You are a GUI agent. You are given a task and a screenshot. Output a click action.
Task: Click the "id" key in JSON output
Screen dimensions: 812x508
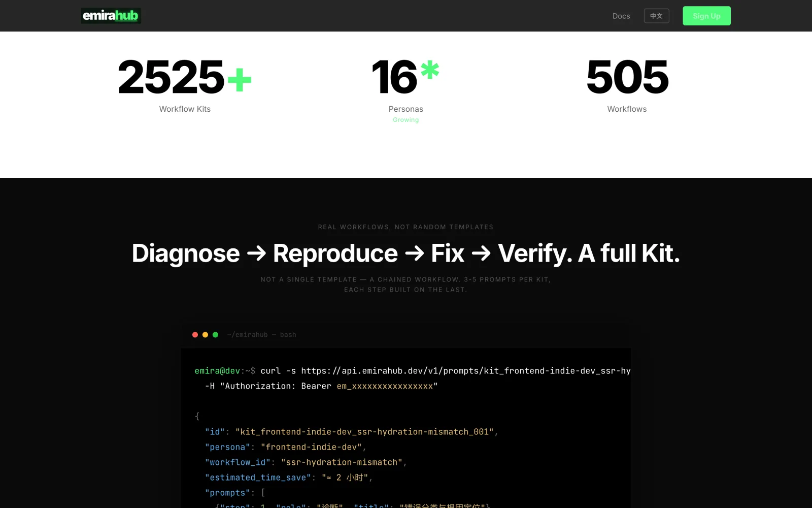tap(215, 432)
